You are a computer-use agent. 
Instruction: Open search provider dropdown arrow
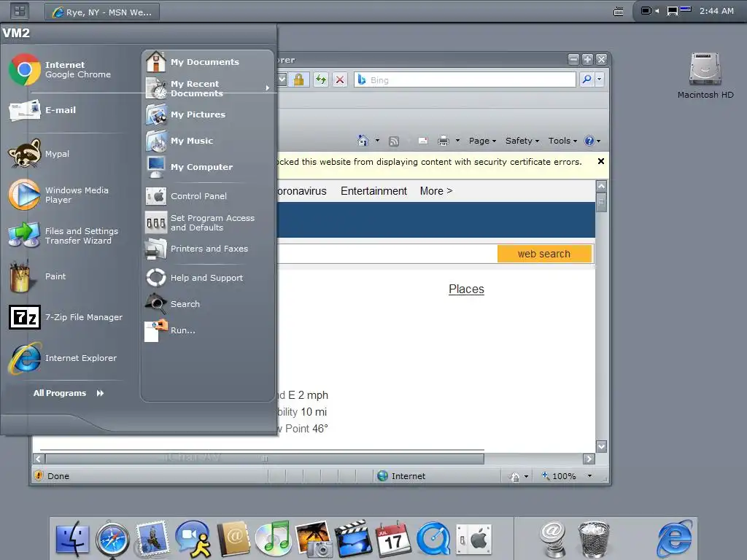click(x=600, y=79)
